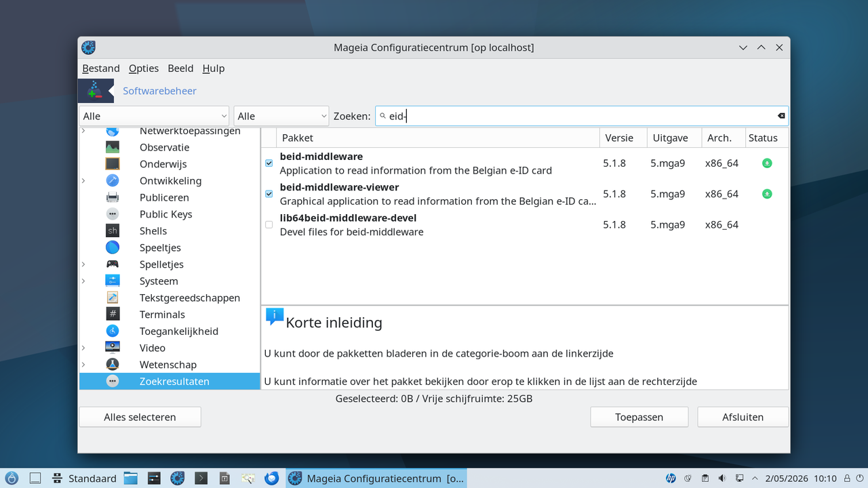Click the Speeltjes blue circle icon
Image resolution: width=868 pixels, height=488 pixels.
click(x=113, y=247)
